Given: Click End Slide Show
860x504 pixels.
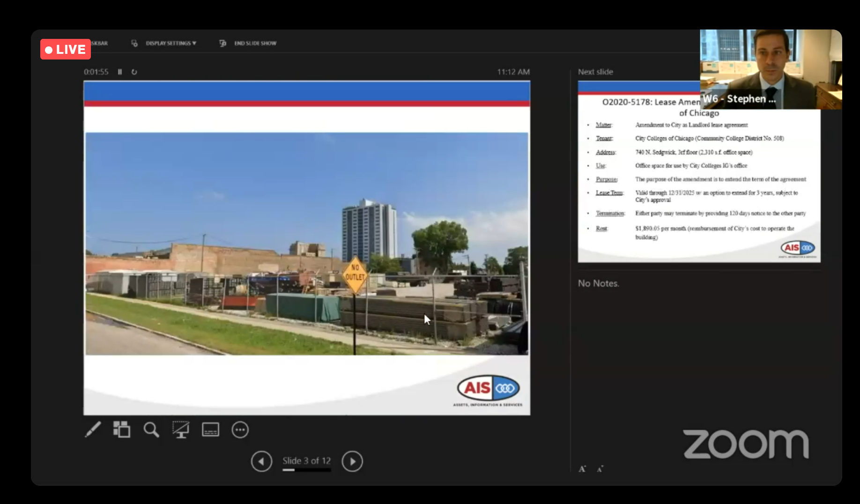Looking at the screenshot, I should click(255, 43).
